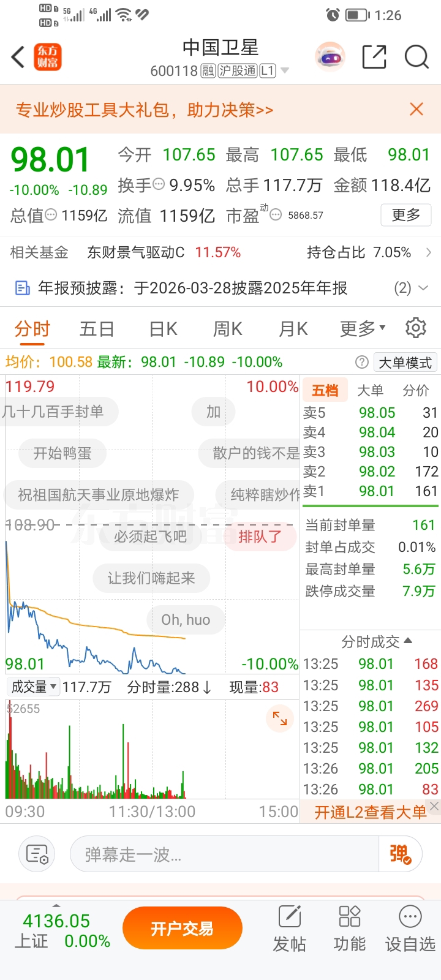Close the 开通L2 promo strip
Screen dimensions: 441x980
[434, 807]
